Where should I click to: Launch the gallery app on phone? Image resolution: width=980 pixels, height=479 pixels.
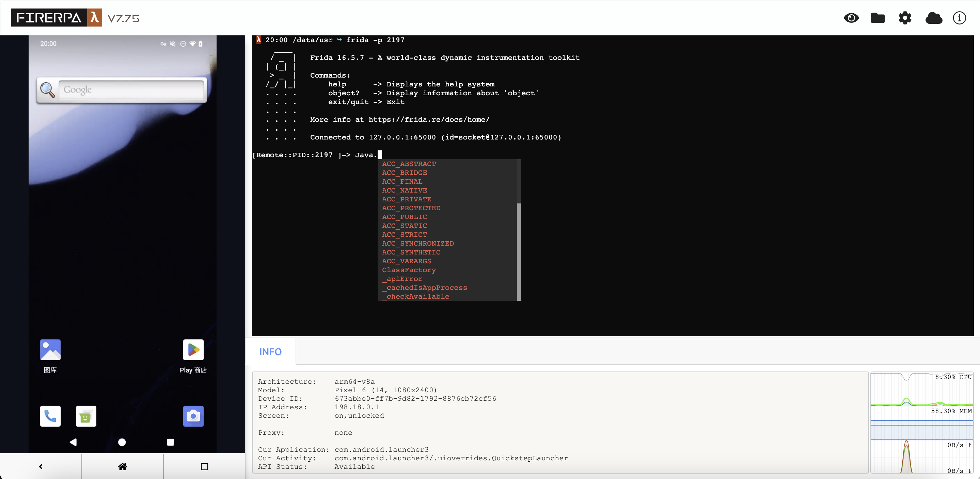pyautogui.click(x=50, y=350)
